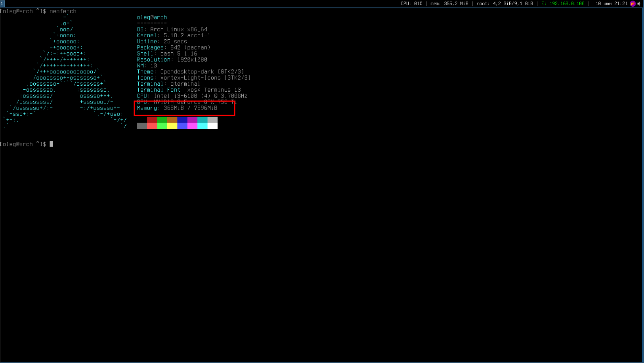The image size is (644, 363).
Task: Select workspace 1 indicator in bar
Action: pos(2,4)
